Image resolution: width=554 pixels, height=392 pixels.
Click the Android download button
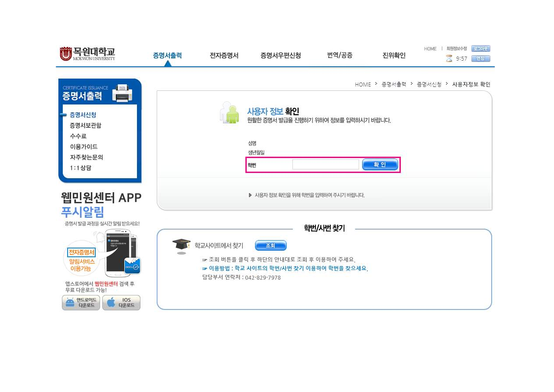81,303
